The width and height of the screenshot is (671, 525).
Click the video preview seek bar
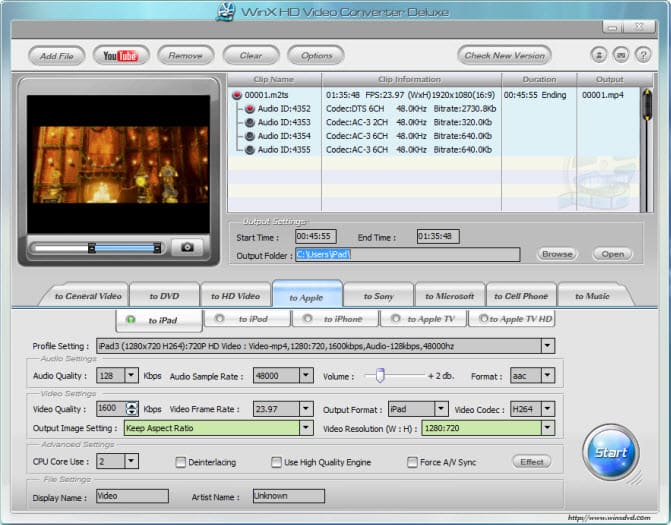[x=95, y=248]
